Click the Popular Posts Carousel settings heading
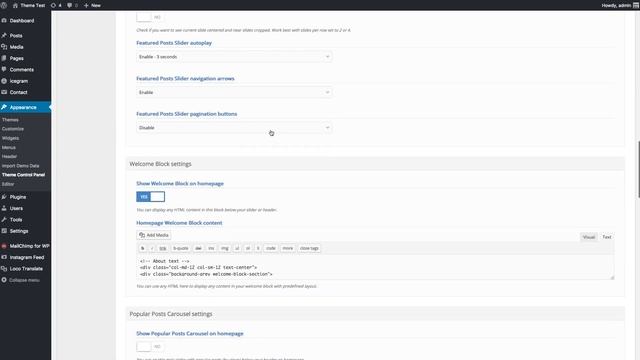640x360 pixels. tap(171, 314)
